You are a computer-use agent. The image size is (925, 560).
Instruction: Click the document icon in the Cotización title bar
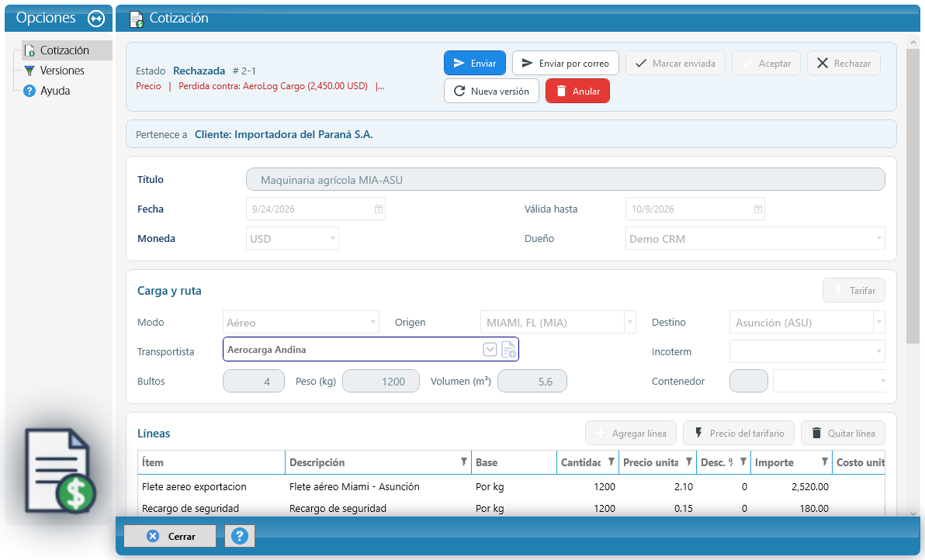137,19
